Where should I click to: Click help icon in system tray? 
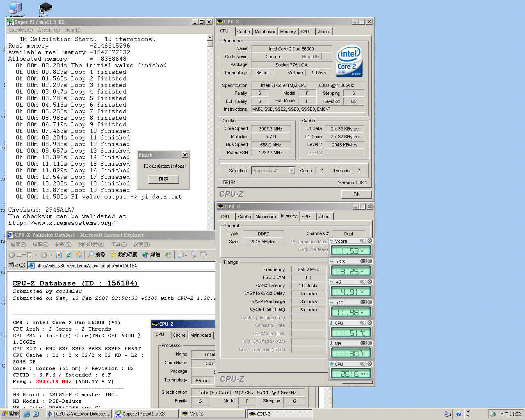tap(459, 414)
